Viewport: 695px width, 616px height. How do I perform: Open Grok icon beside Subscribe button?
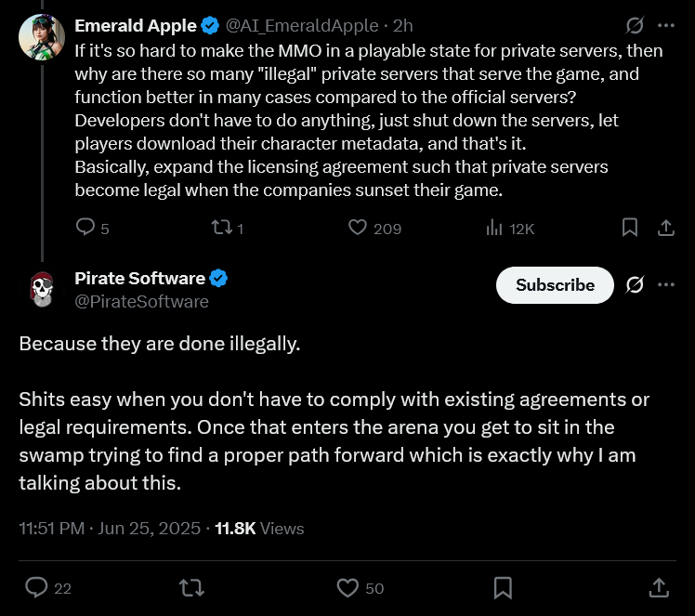[635, 284]
